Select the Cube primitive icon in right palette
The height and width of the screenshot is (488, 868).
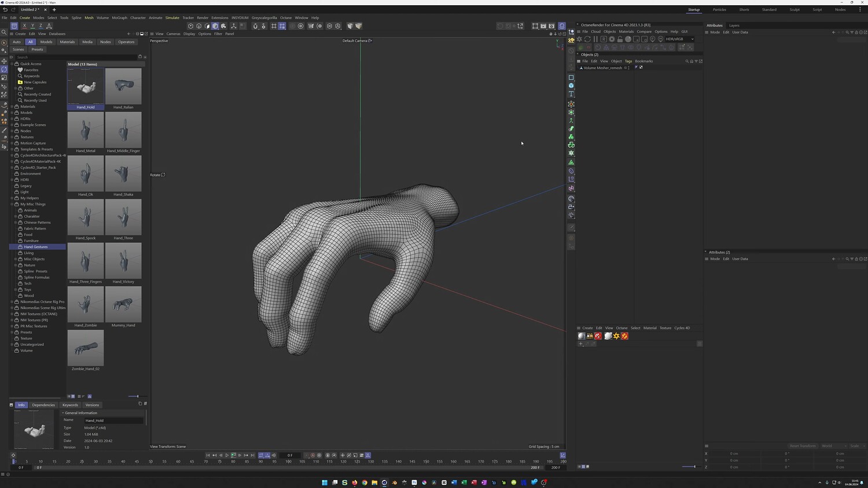(571, 86)
